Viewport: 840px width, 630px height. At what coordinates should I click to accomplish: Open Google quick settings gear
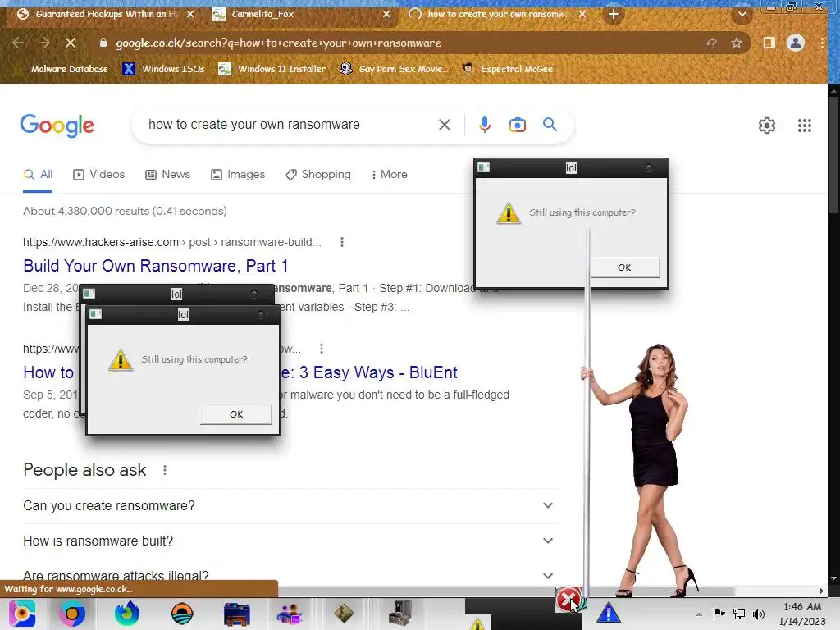767,126
